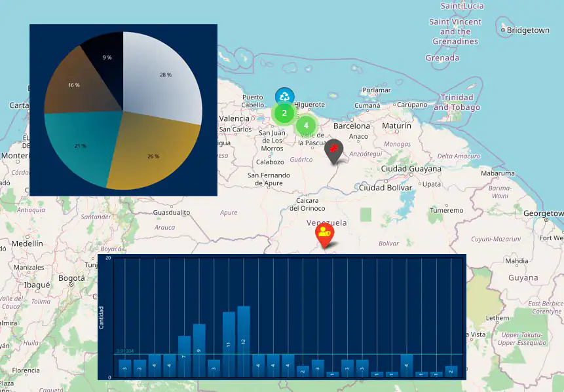Click the tallest bar with value 12
This screenshot has width=564, height=392.
click(x=244, y=341)
